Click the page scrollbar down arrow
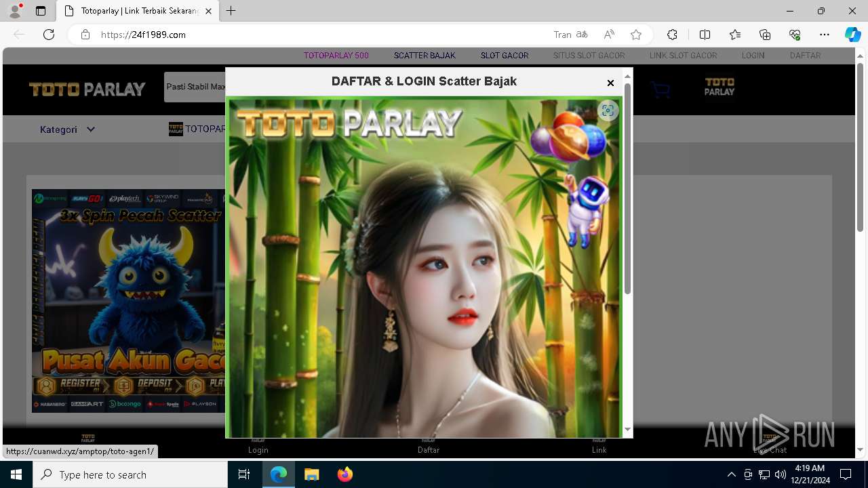The height and width of the screenshot is (488, 868). [860, 450]
